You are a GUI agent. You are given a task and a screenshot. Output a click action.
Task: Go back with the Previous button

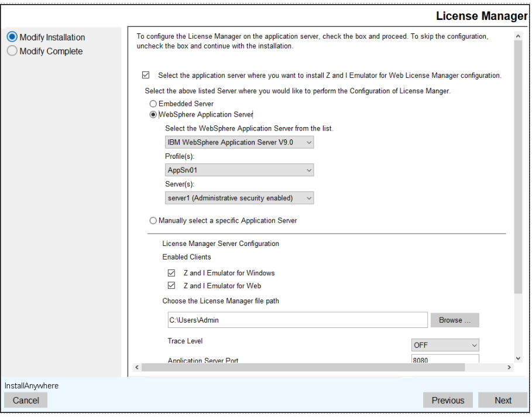[448, 401]
